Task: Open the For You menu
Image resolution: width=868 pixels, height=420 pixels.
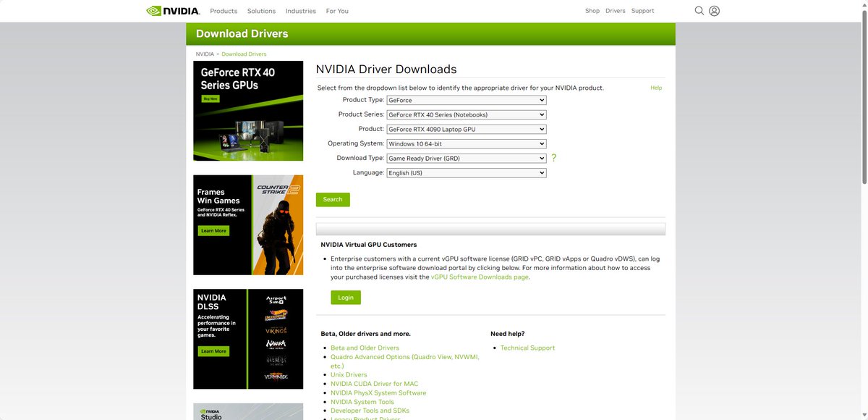Action: (337, 11)
